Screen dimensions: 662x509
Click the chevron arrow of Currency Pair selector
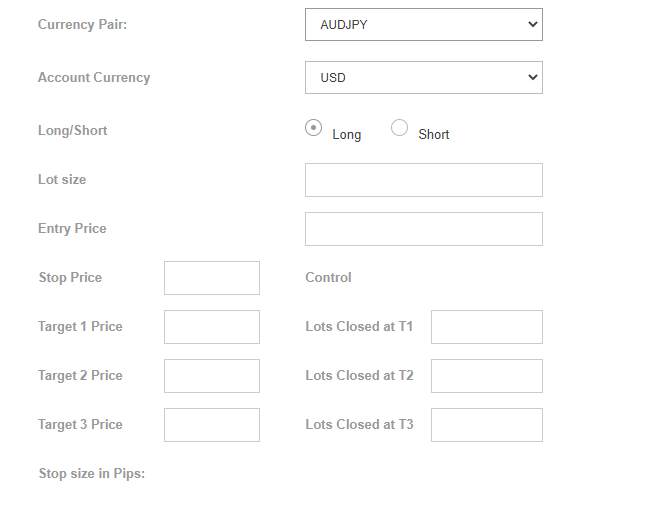tap(533, 24)
